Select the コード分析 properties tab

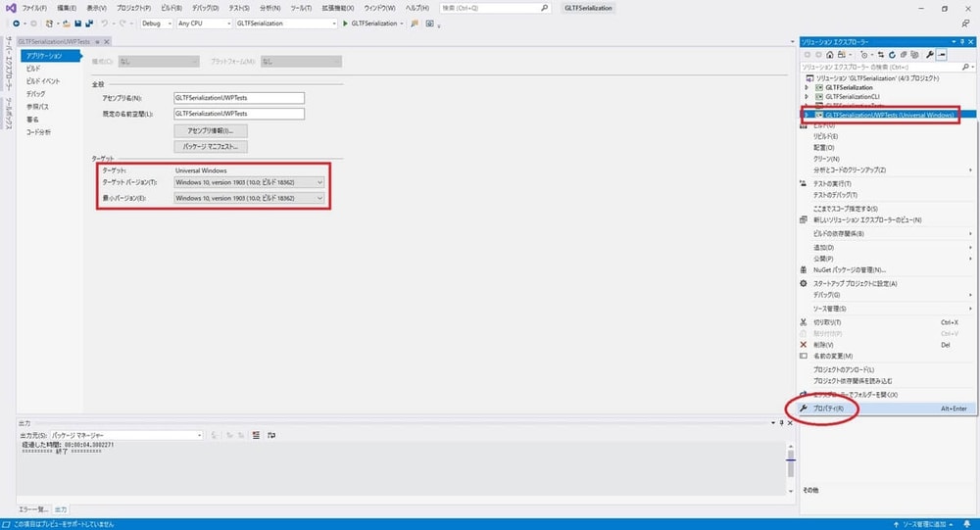[x=38, y=132]
